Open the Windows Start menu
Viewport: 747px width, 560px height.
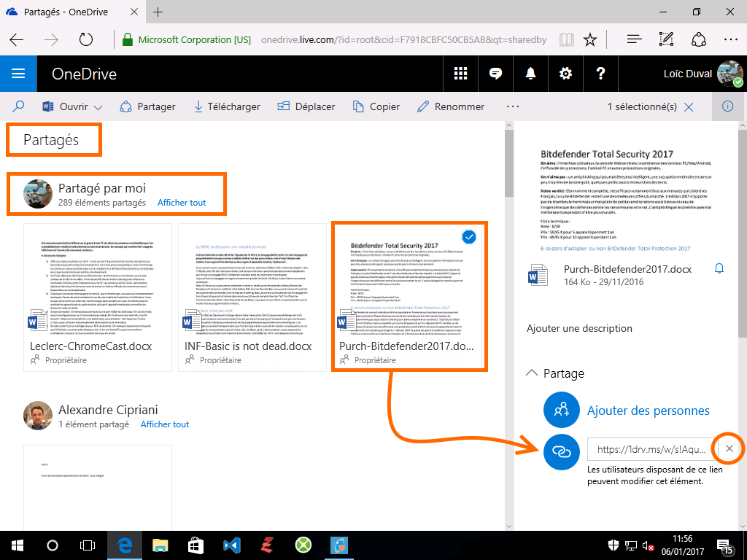[18, 545]
